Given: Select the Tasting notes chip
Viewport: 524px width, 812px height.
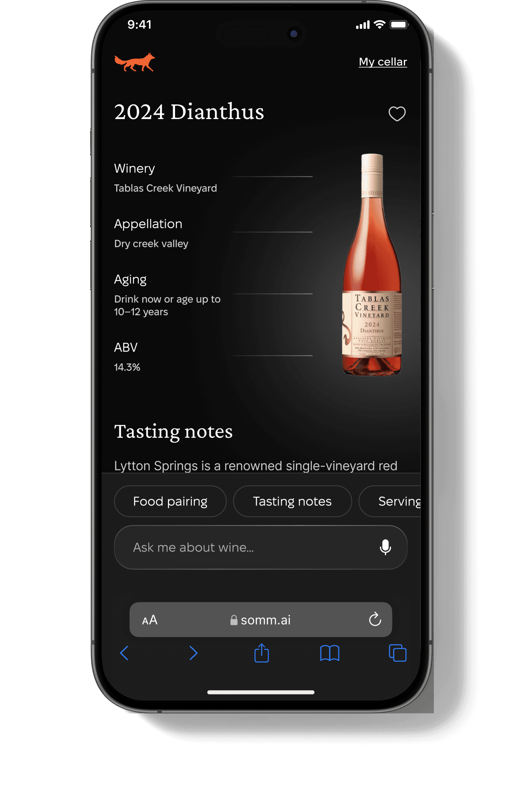Looking at the screenshot, I should [292, 501].
